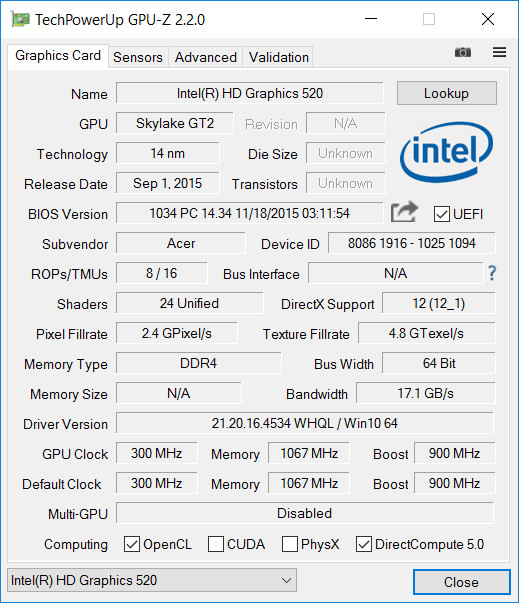Expand the Intel(R) HD Graphics 520 dropdown

[152, 580]
